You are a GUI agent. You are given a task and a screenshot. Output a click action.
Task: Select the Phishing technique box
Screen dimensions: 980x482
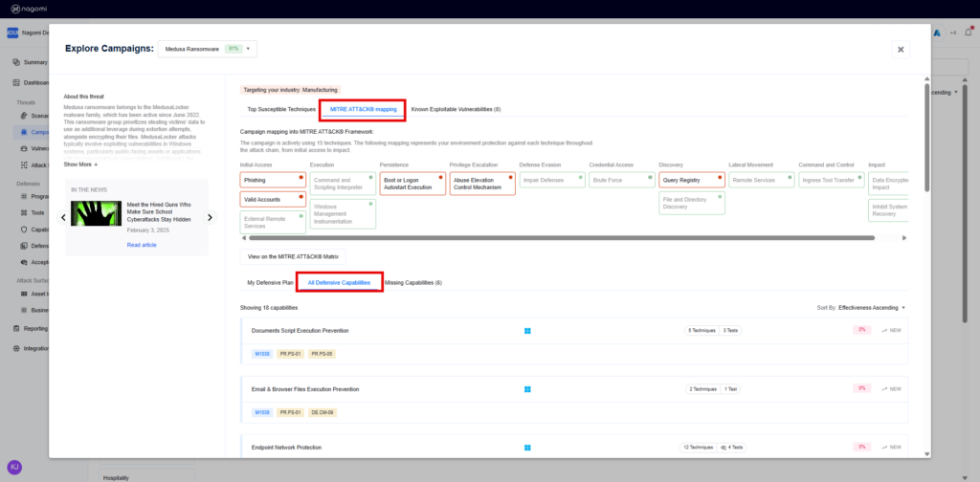click(273, 180)
